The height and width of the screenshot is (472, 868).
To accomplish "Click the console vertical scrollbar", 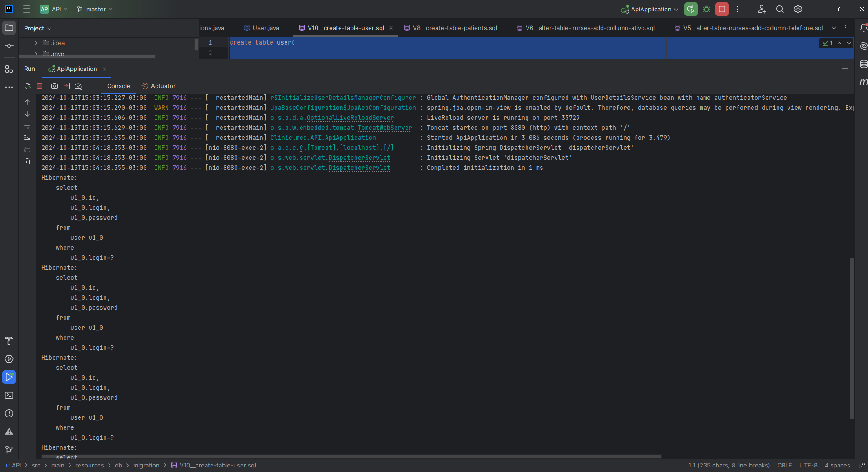I will [x=852, y=338].
